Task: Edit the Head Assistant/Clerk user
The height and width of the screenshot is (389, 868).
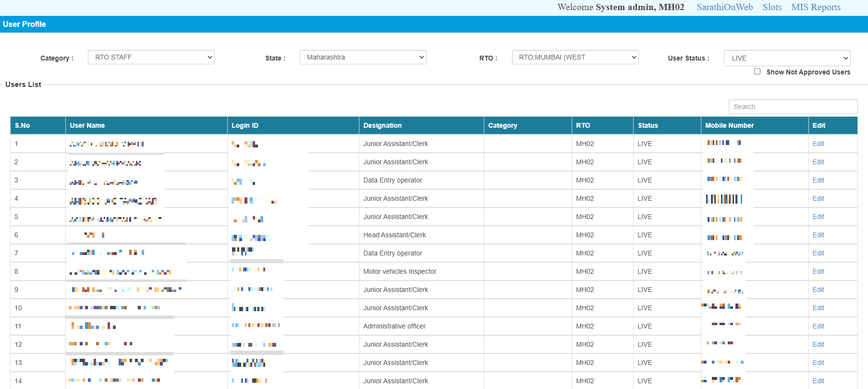Action: coord(818,235)
